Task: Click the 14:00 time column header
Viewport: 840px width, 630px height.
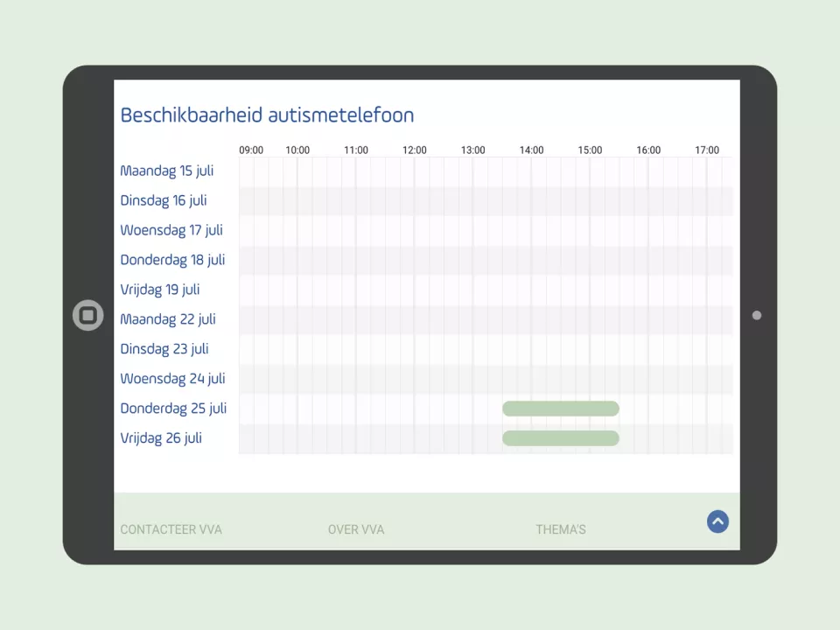Action: click(x=531, y=150)
